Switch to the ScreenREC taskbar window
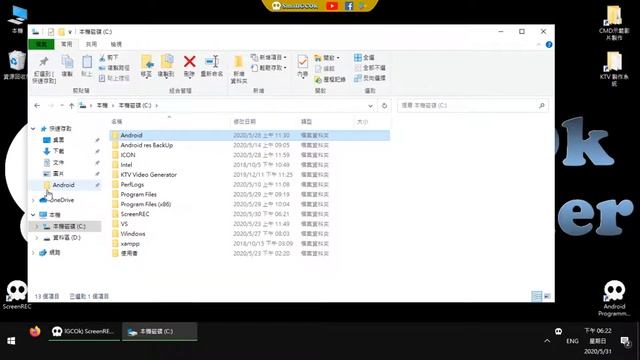The height and width of the screenshot is (360, 640). pos(83,331)
